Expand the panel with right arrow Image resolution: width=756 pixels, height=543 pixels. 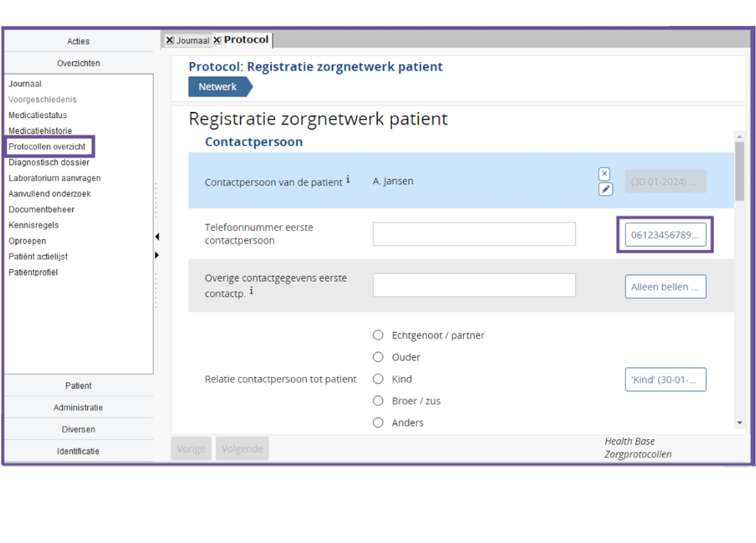[x=157, y=255]
